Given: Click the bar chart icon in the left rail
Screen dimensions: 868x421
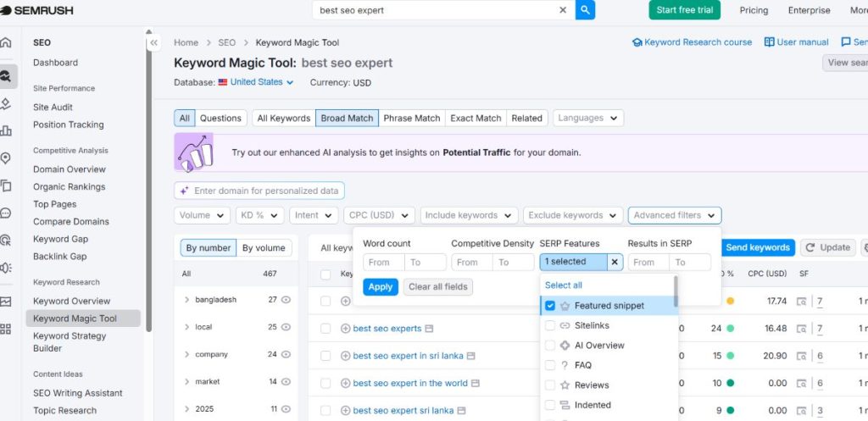Looking at the screenshot, I should click(6, 131).
